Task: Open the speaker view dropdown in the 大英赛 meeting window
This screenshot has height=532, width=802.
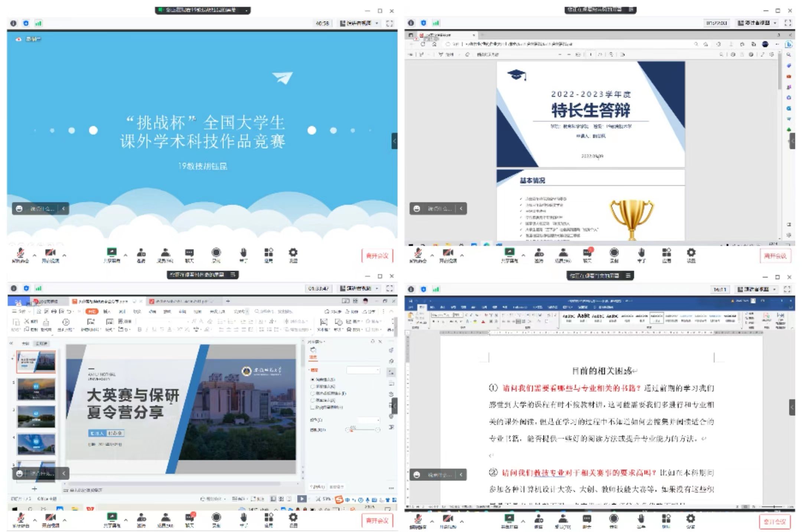Action: click(359, 288)
